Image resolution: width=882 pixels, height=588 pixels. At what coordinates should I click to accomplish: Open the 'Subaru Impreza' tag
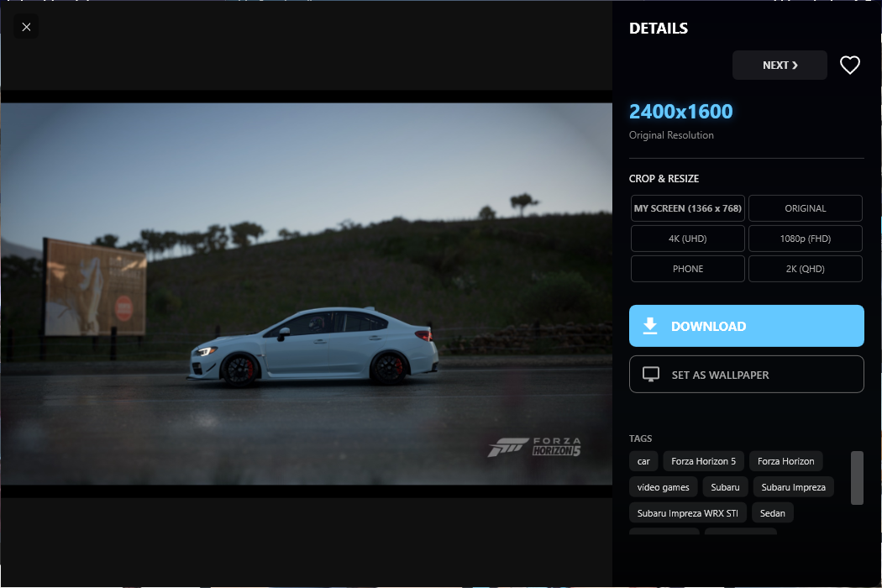793,487
